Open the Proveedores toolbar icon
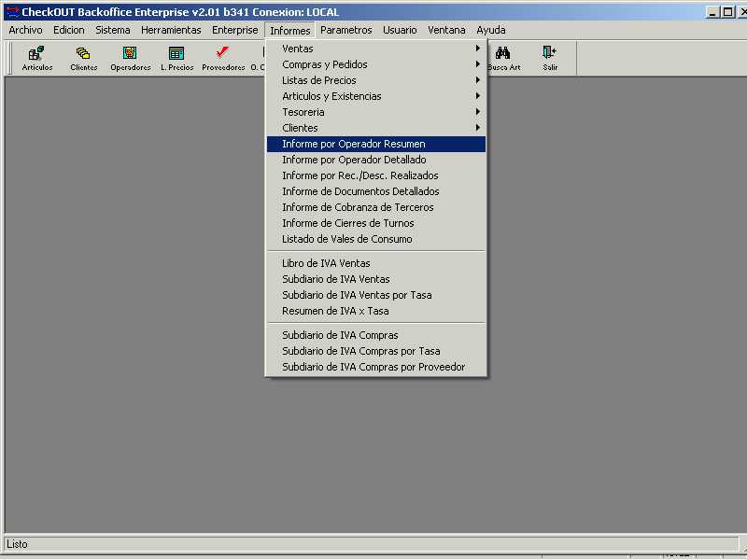 [x=223, y=58]
